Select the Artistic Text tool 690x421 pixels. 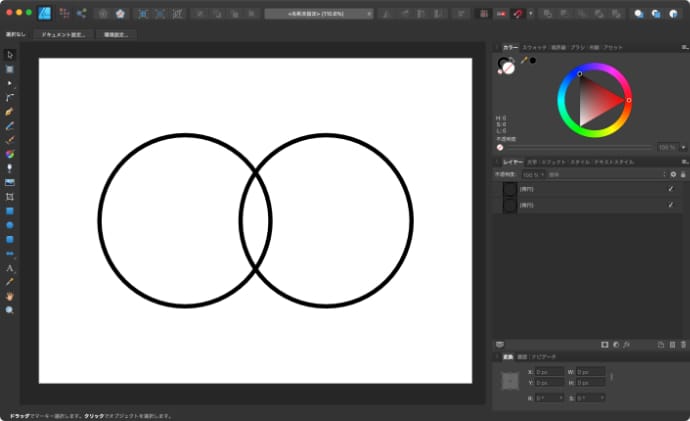pos(10,268)
